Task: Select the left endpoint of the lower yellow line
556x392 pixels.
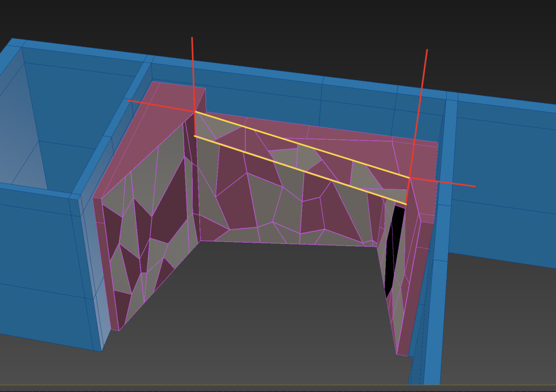Action: pyautogui.click(x=195, y=136)
